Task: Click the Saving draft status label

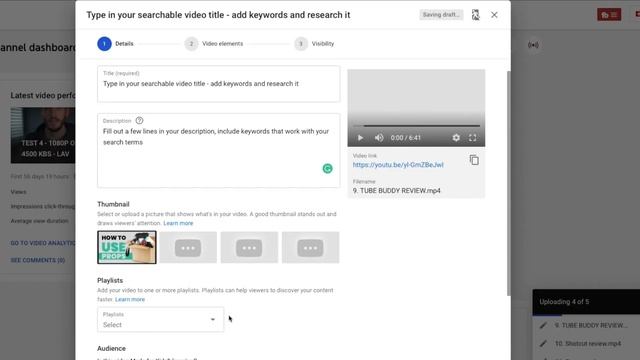Action: point(441,15)
